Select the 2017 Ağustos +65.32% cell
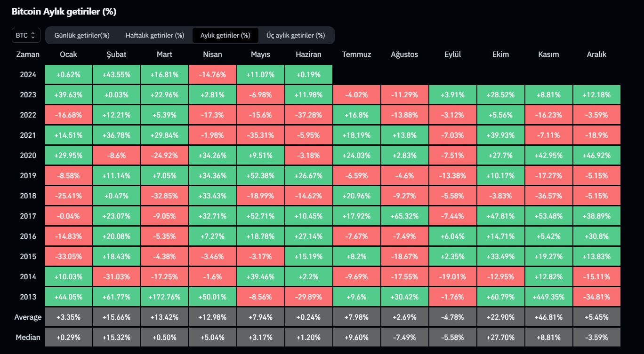The width and height of the screenshot is (644, 354). click(404, 216)
